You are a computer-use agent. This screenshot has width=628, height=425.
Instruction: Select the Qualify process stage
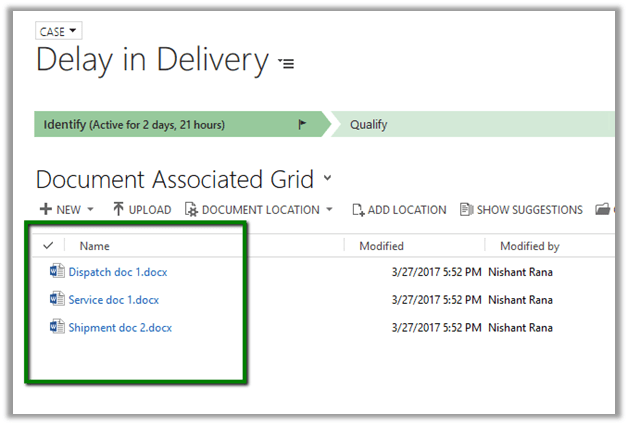(x=369, y=125)
